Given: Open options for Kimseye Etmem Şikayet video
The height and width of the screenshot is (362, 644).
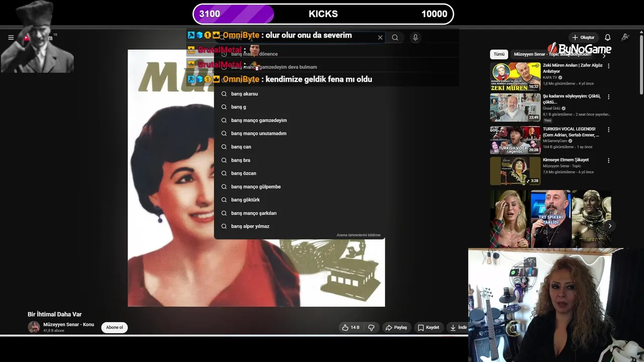Looking at the screenshot, I should [x=609, y=160].
